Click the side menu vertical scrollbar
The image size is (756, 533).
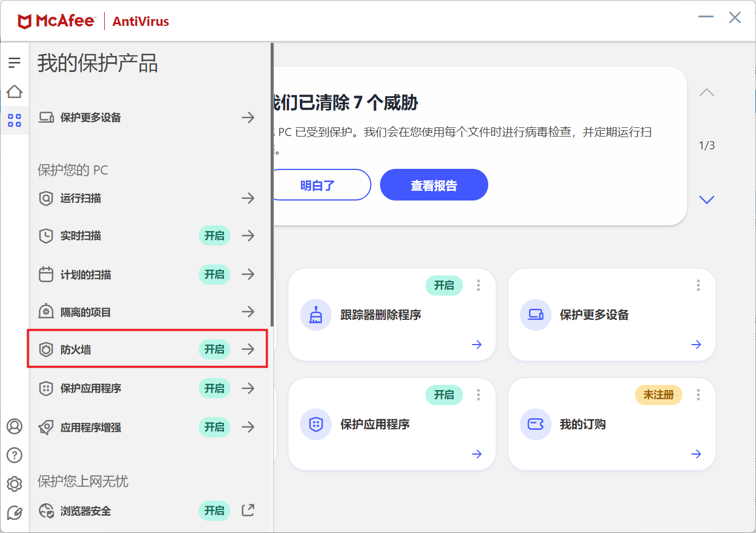click(272, 184)
